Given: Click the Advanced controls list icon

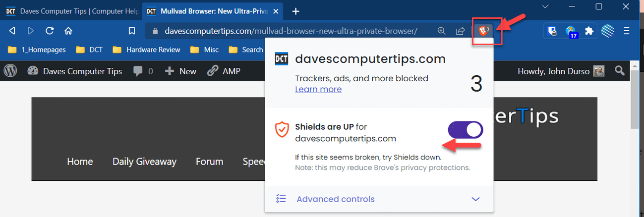Looking at the screenshot, I should (x=281, y=199).
